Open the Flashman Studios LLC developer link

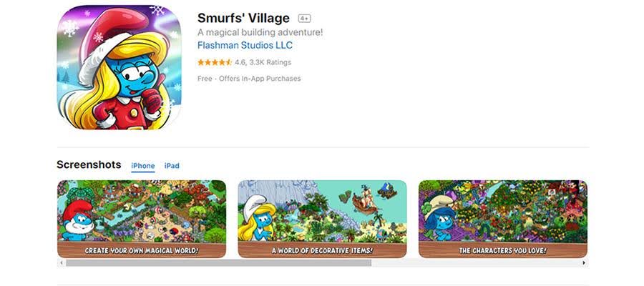tap(245, 45)
